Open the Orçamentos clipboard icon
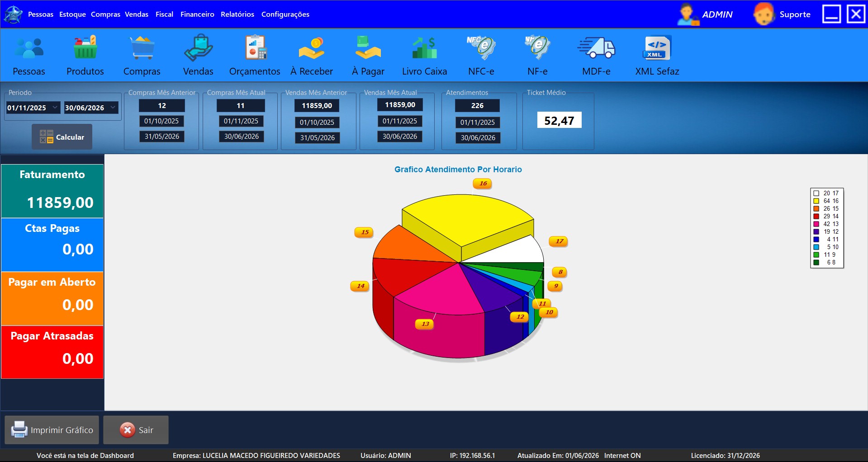Image resolution: width=868 pixels, height=462 pixels. click(x=255, y=47)
